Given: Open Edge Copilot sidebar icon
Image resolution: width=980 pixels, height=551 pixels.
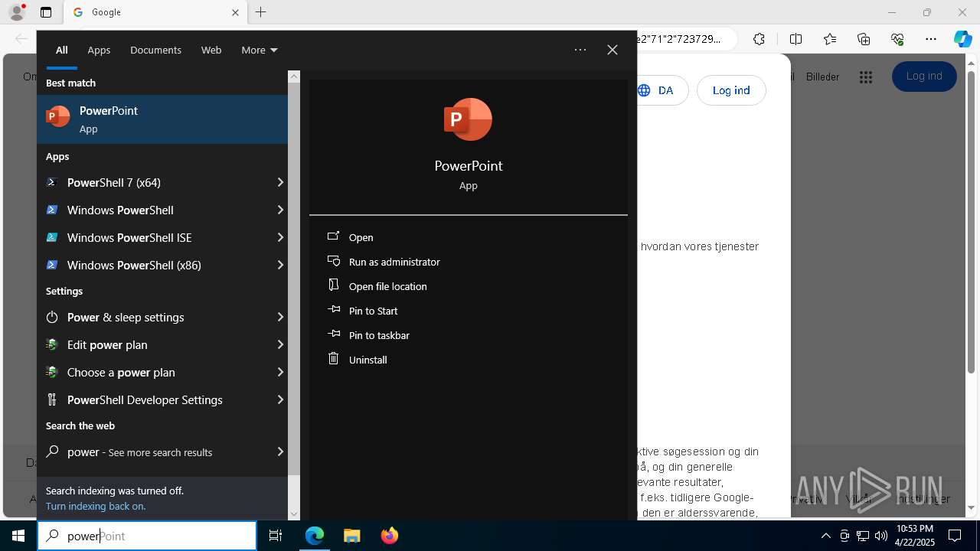Looking at the screenshot, I should (962, 39).
